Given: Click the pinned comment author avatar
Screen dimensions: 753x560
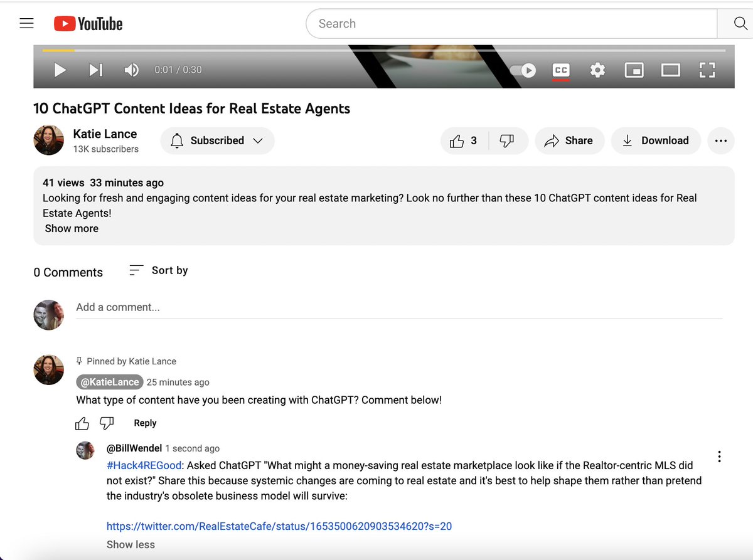Looking at the screenshot, I should click(x=48, y=370).
